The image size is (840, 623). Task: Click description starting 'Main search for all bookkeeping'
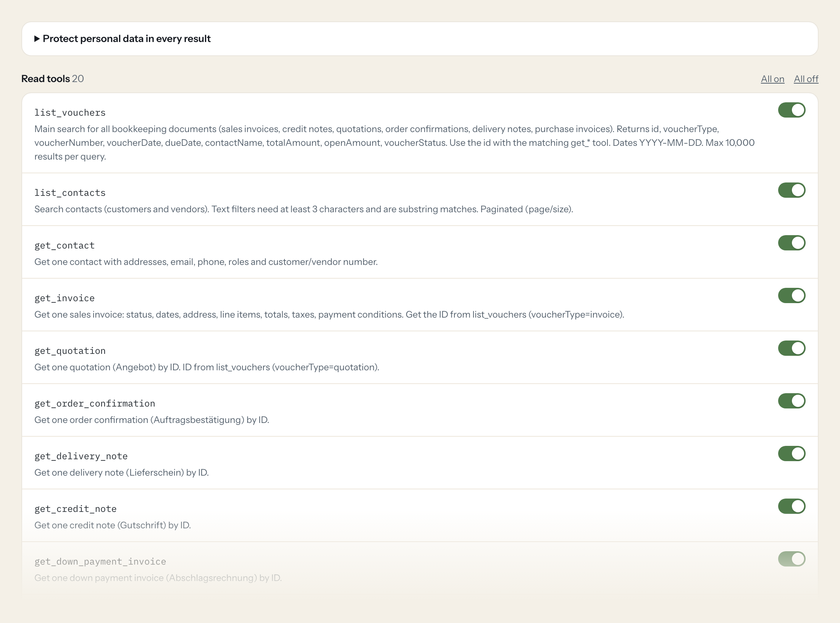tap(394, 143)
